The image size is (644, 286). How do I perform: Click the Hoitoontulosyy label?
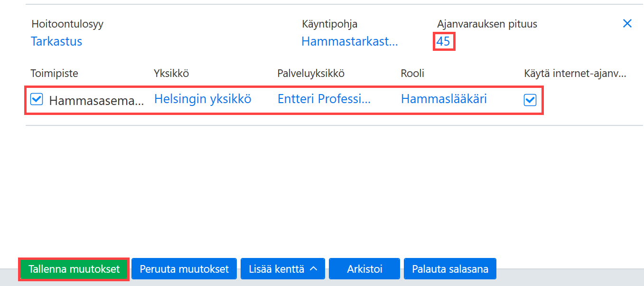67,24
